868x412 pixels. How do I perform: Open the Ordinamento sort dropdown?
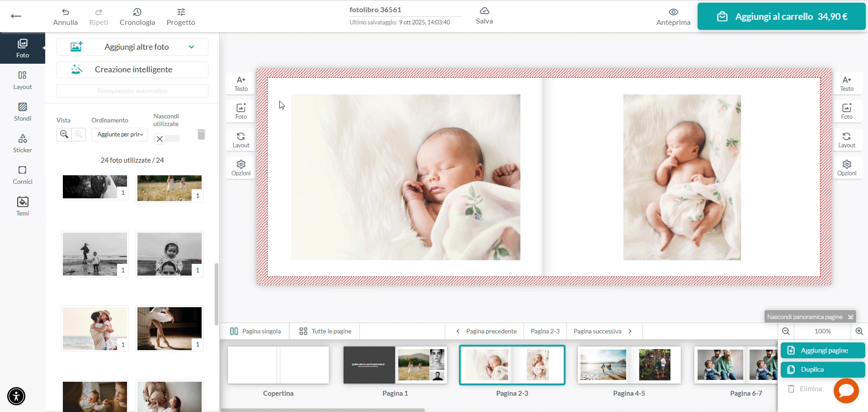(x=120, y=135)
